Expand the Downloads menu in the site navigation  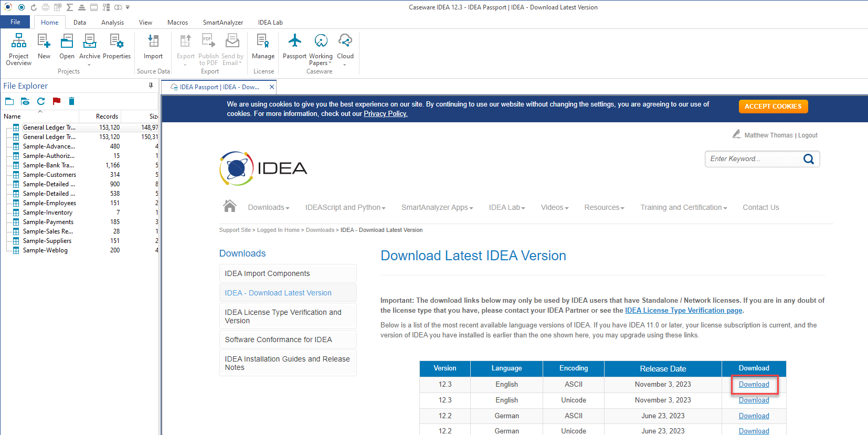tap(269, 207)
